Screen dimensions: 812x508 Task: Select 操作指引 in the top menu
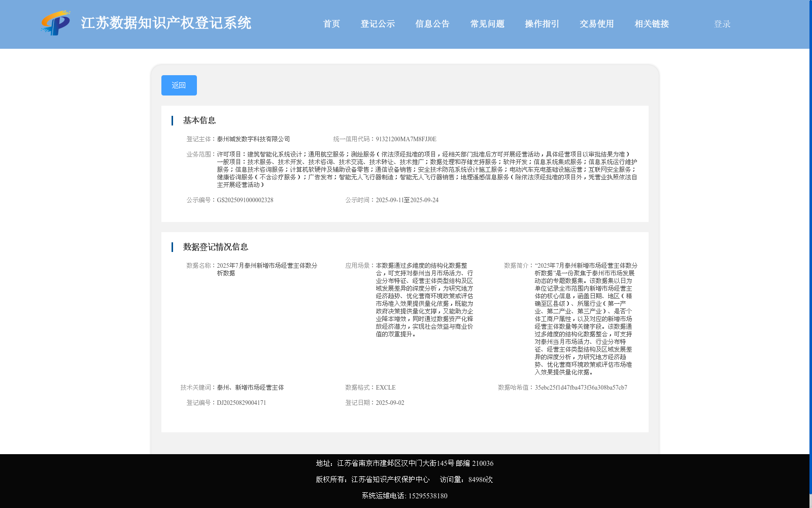[542, 24]
